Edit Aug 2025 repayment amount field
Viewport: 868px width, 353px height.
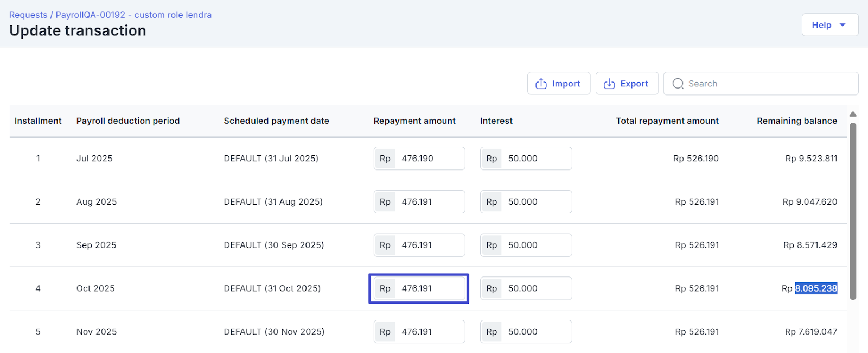point(429,202)
